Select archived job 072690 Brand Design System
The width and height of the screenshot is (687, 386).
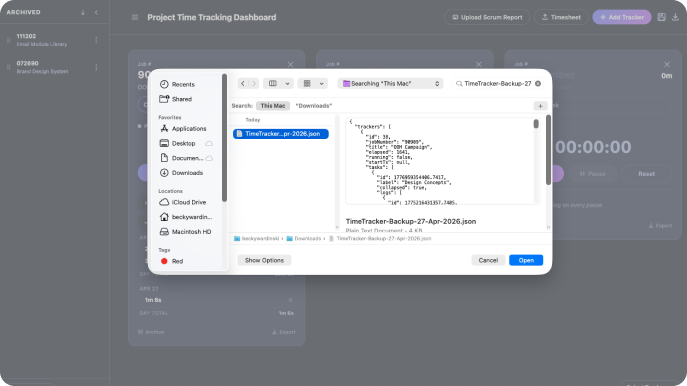[42, 67]
